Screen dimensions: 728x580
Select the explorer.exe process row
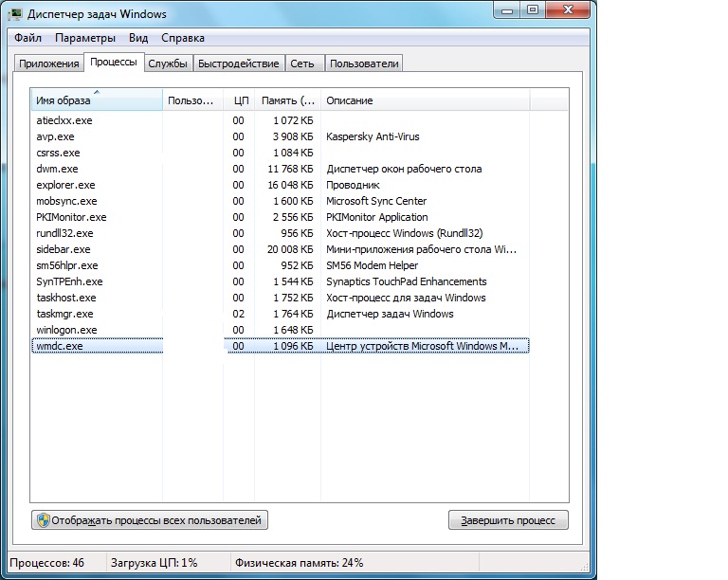[x=66, y=185]
